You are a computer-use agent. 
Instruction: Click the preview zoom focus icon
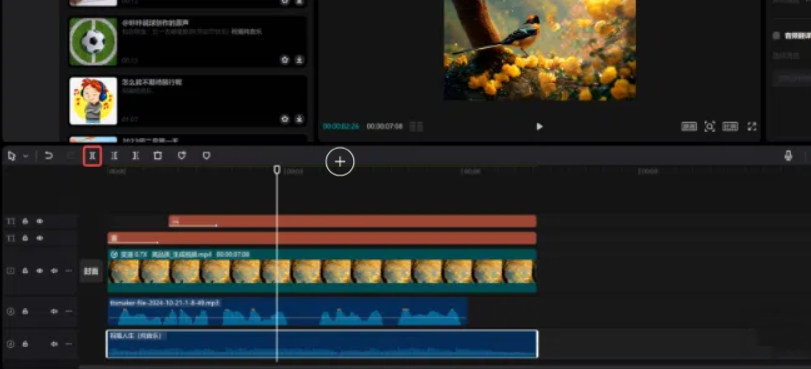tap(710, 126)
